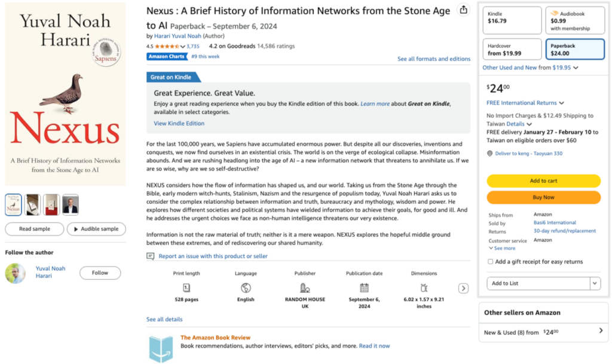612x364 pixels.
Task: Open View Kindle Edition link
Action: pos(179,123)
